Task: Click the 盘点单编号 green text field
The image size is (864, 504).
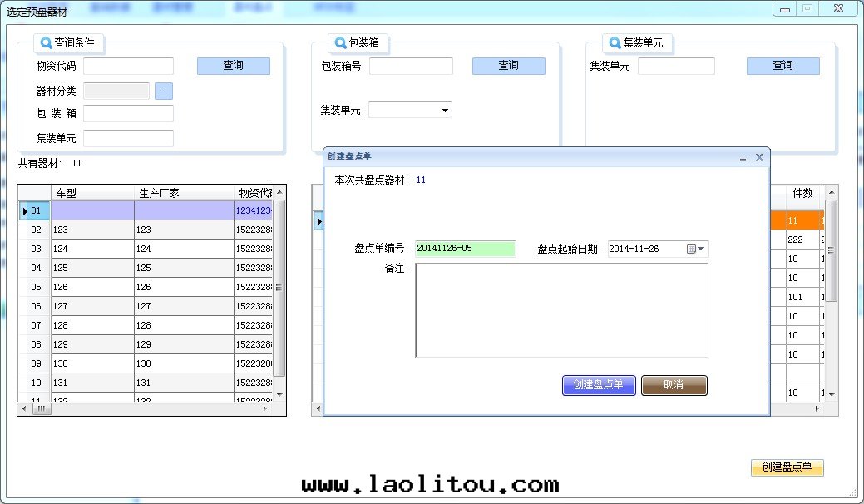Action: [x=465, y=249]
